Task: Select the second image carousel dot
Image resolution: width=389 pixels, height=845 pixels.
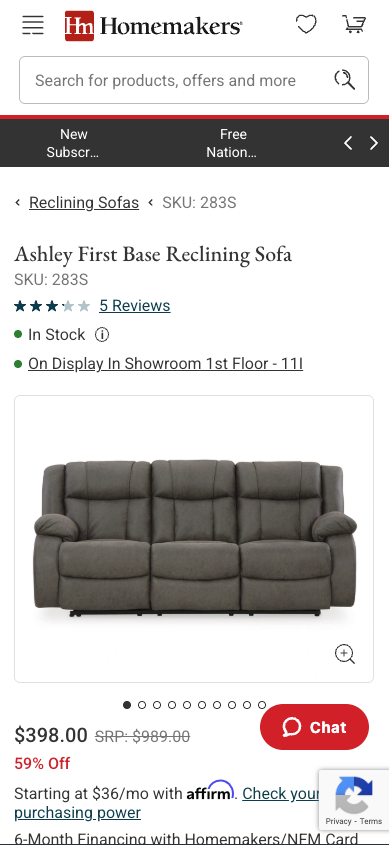Action: [142, 705]
